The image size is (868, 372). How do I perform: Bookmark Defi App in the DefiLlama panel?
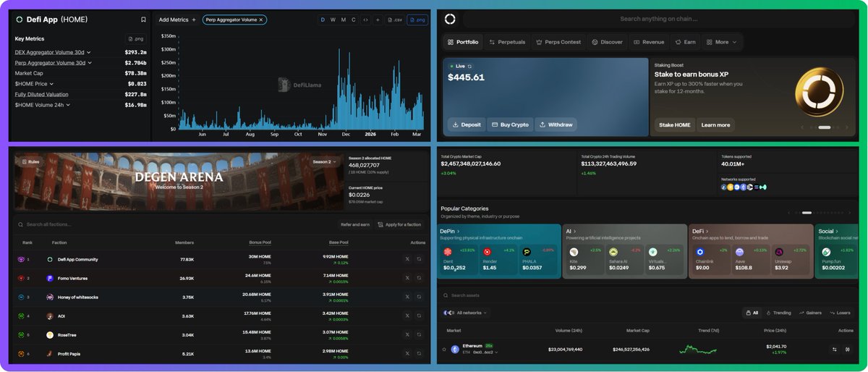tap(143, 20)
